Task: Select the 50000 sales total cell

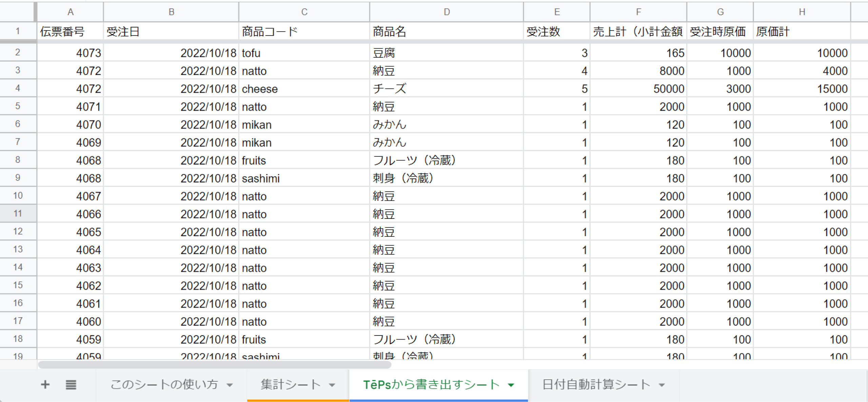Action: point(638,89)
